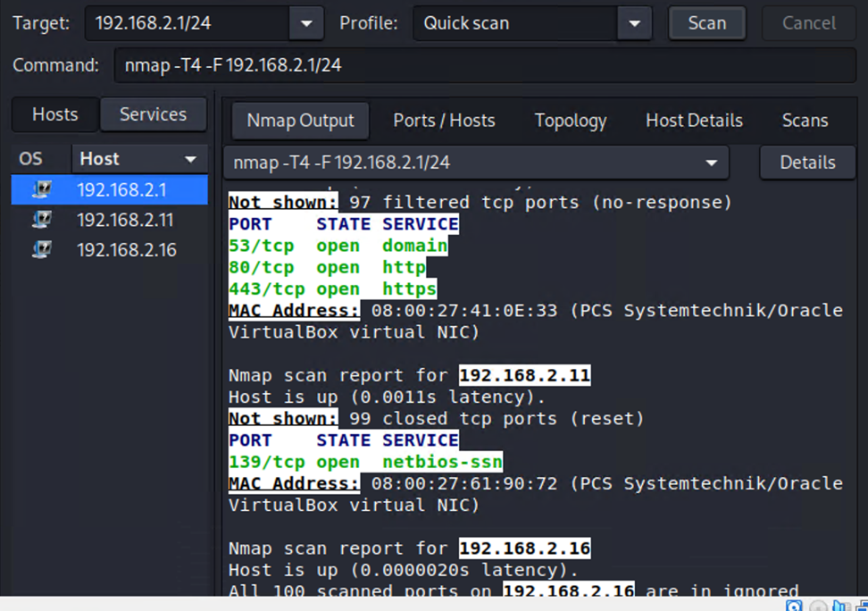Viewport: 868px width, 611px height.
Task: Click 192.168.2.11 in the scan report line
Action: [x=524, y=375]
